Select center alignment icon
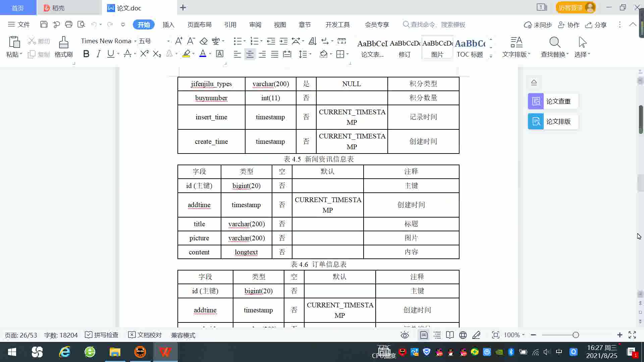 [x=250, y=54]
